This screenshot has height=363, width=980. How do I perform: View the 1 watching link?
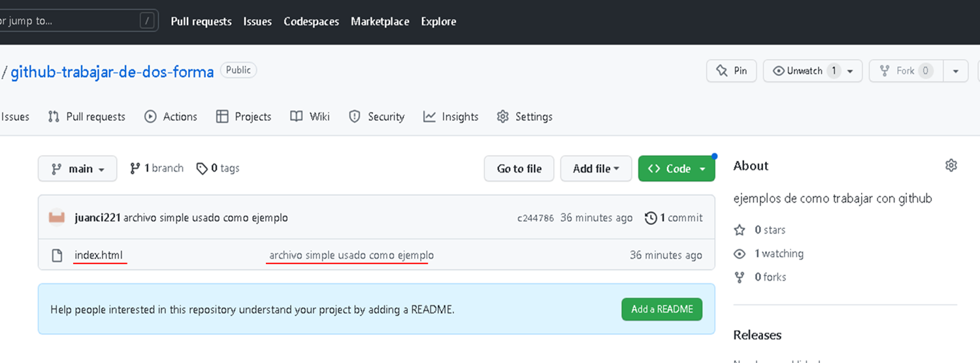pos(769,254)
